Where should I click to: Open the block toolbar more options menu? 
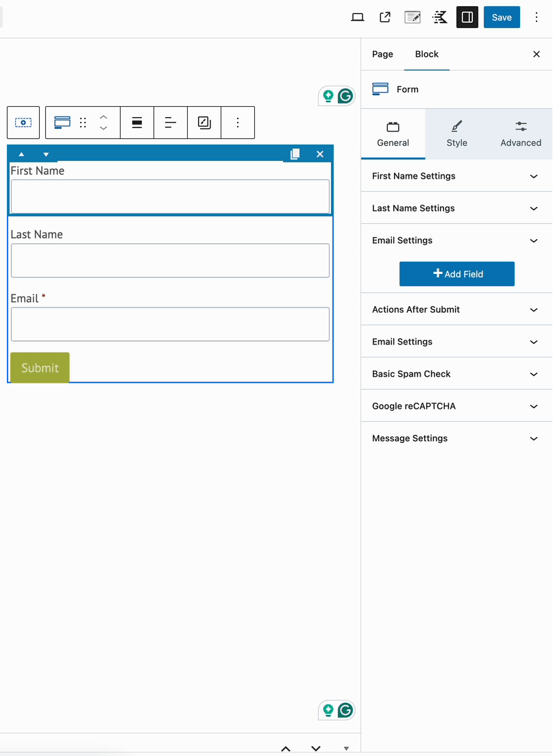coord(238,123)
